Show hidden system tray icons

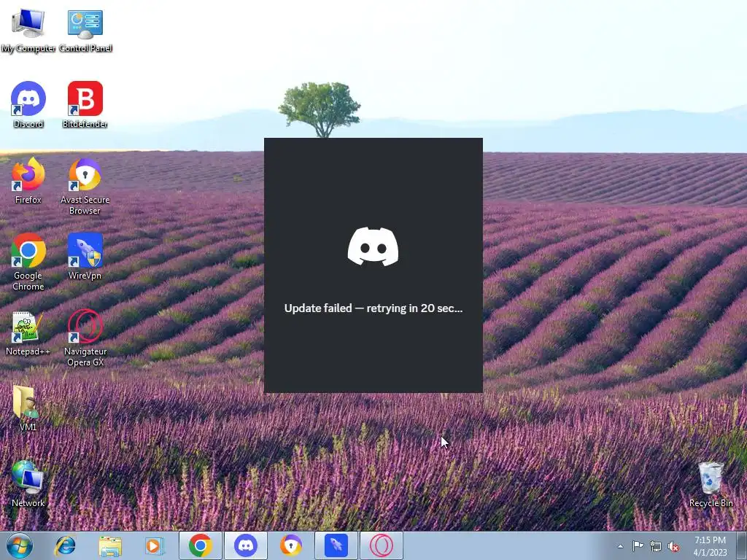tap(620, 546)
